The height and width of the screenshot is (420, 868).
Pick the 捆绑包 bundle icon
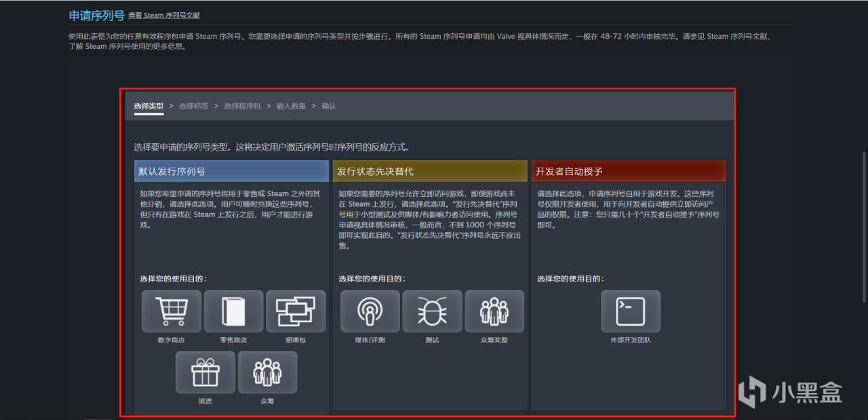coord(296,311)
